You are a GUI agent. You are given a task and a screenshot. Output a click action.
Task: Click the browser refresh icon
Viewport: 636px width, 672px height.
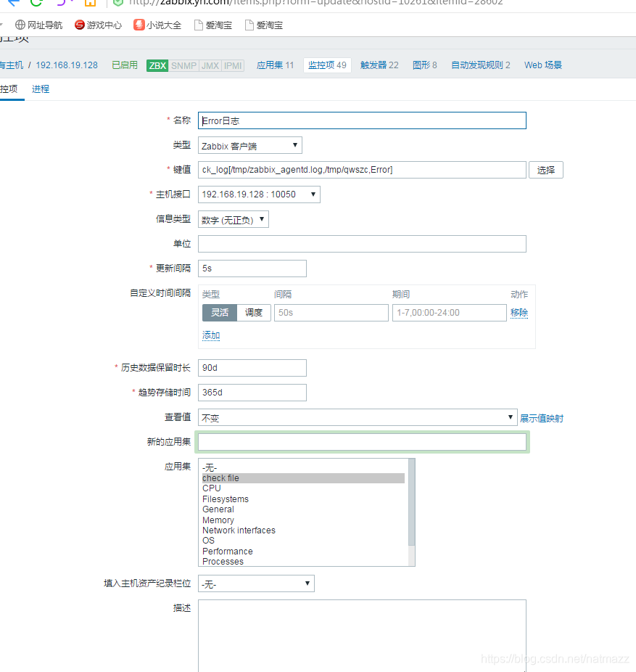(x=36, y=3)
